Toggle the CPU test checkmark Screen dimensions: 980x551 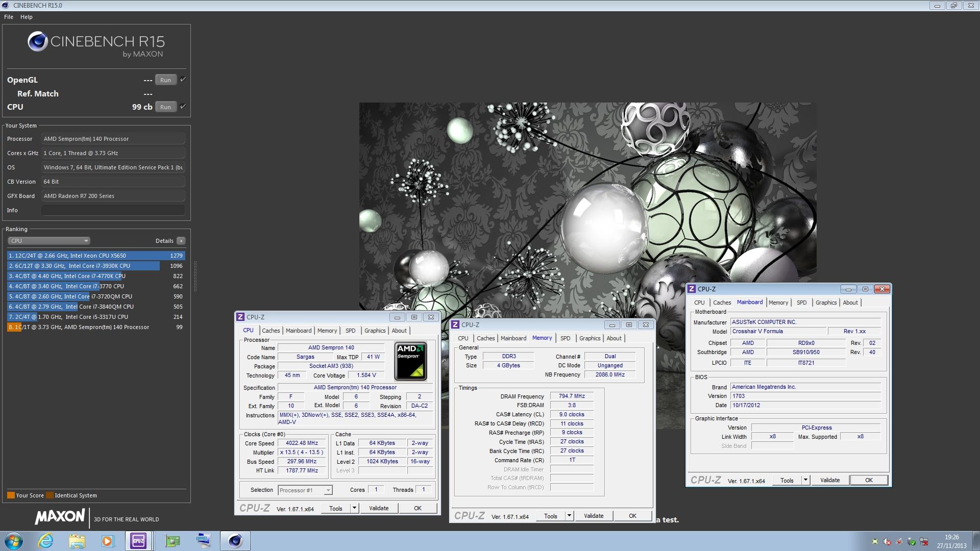(183, 107)
